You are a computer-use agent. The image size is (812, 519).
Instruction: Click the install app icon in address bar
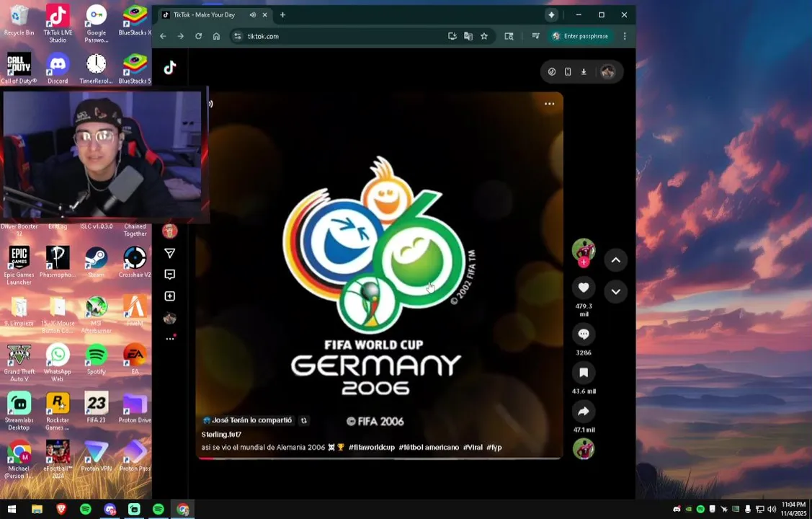click(x=452, y=36)
